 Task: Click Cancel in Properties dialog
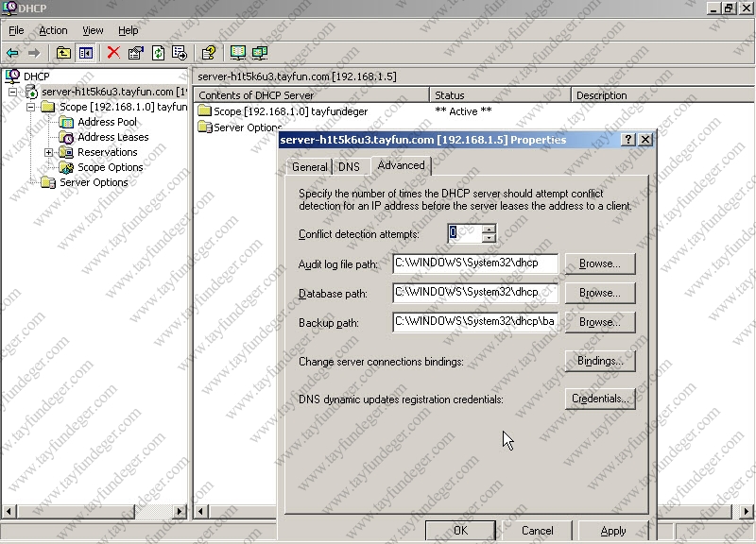coord(537,531)
